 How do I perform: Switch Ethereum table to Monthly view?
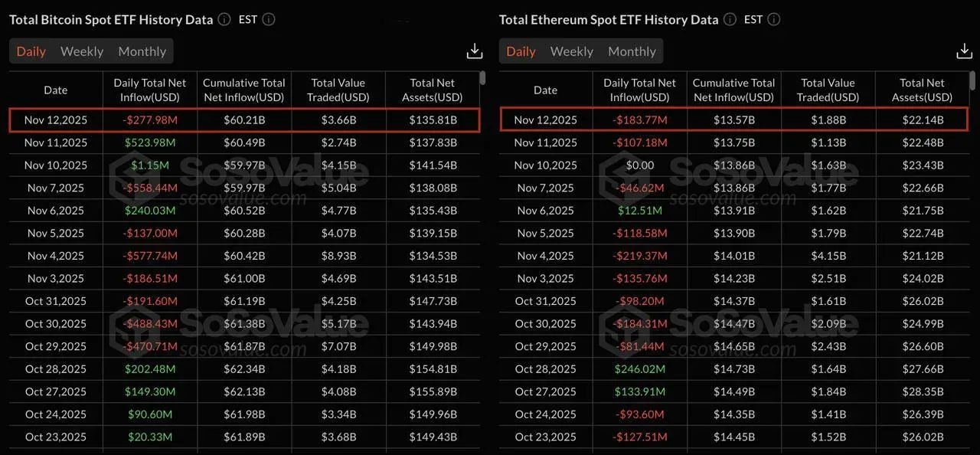[632, 51]
